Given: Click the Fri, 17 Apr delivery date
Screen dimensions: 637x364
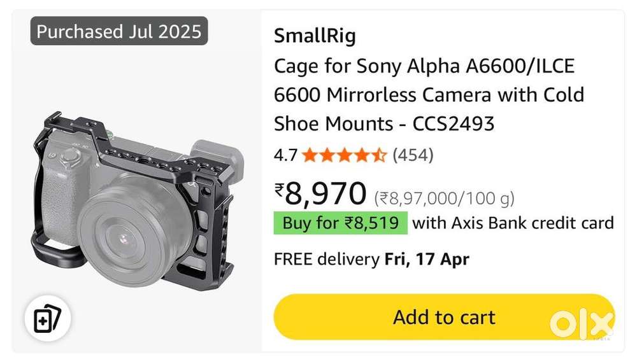Looking at the screenshot, I should (x=427, y=259).
